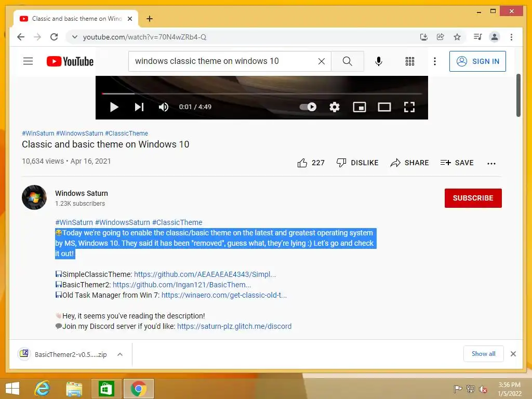Image resolution: width=532 pixels, height=399 pixels.
Task: Expand the address bar dropdown chevron
Action: (75, 37)
